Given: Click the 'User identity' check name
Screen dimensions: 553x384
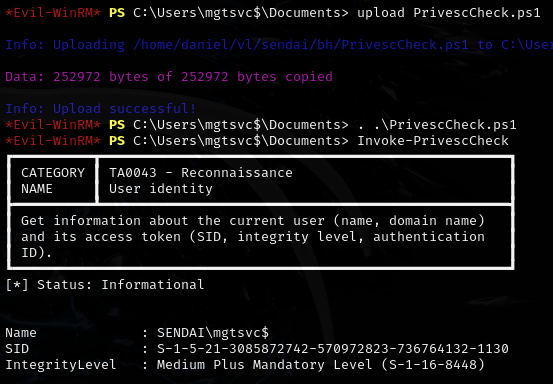Looking at the screenshot, I should pos(161,189).
